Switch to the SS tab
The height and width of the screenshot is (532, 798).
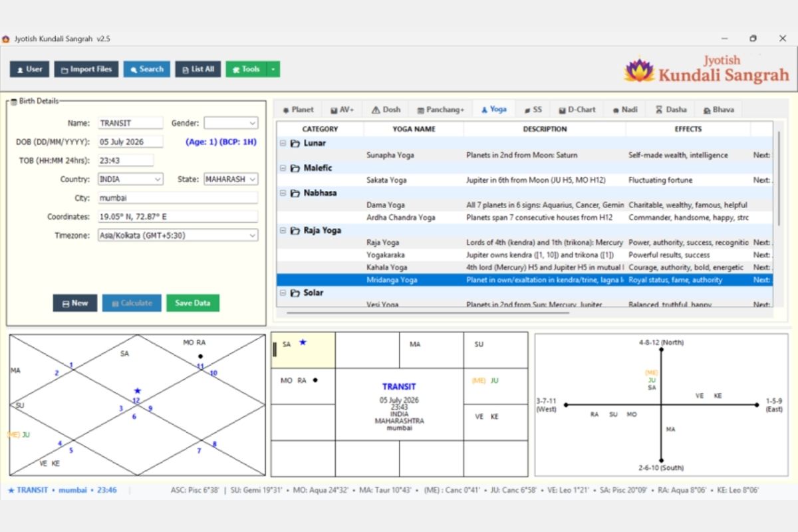point(533,110)
